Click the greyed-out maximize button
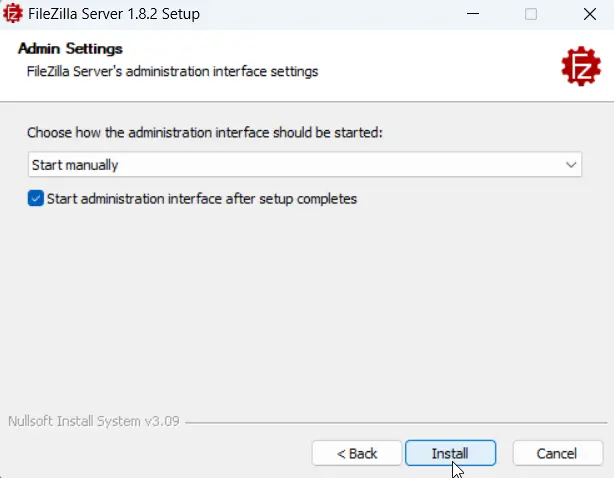The image size is (614, 478). coord(531,14)
